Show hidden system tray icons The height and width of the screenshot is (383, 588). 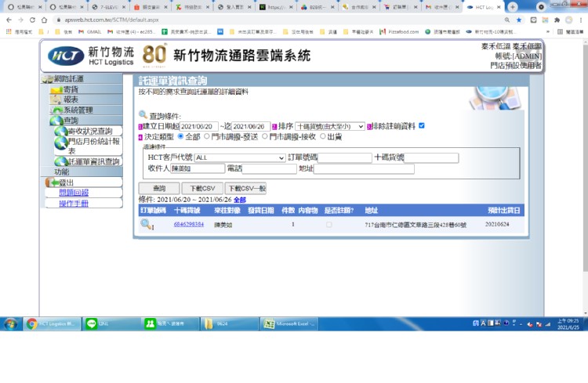pos(521,324)
